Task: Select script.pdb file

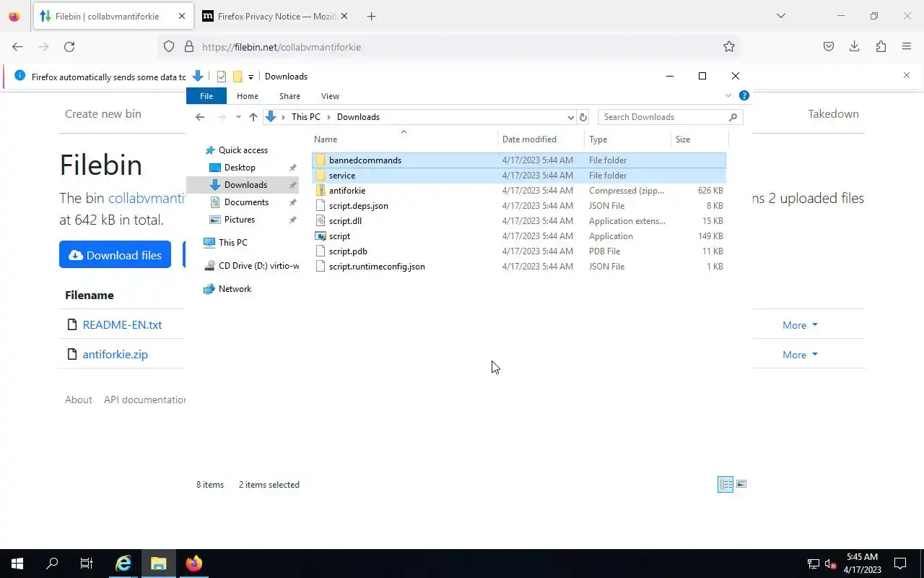Action: 518,251
